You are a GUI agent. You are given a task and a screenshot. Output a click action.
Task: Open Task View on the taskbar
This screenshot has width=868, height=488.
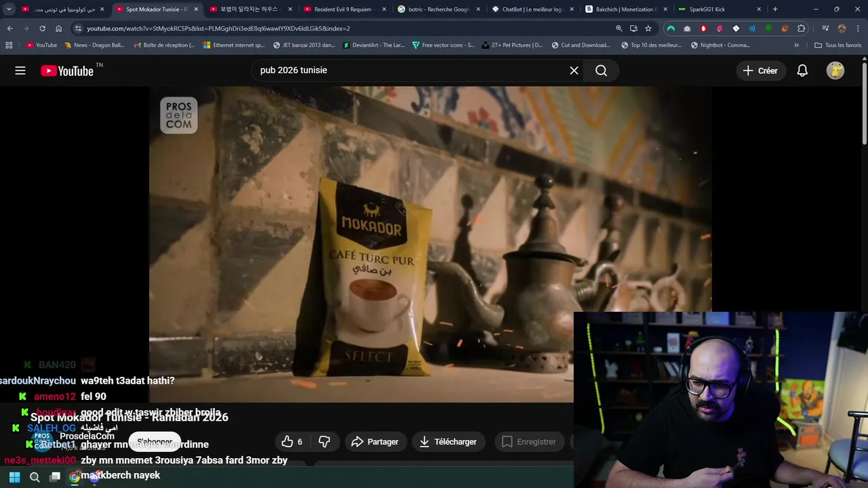pos(55,477)
